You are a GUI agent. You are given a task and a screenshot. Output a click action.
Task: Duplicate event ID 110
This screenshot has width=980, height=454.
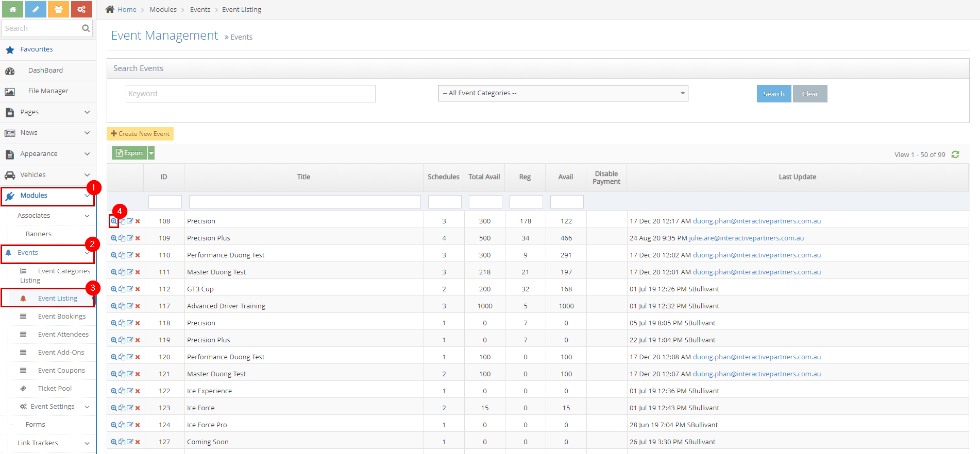click(122, 255)
